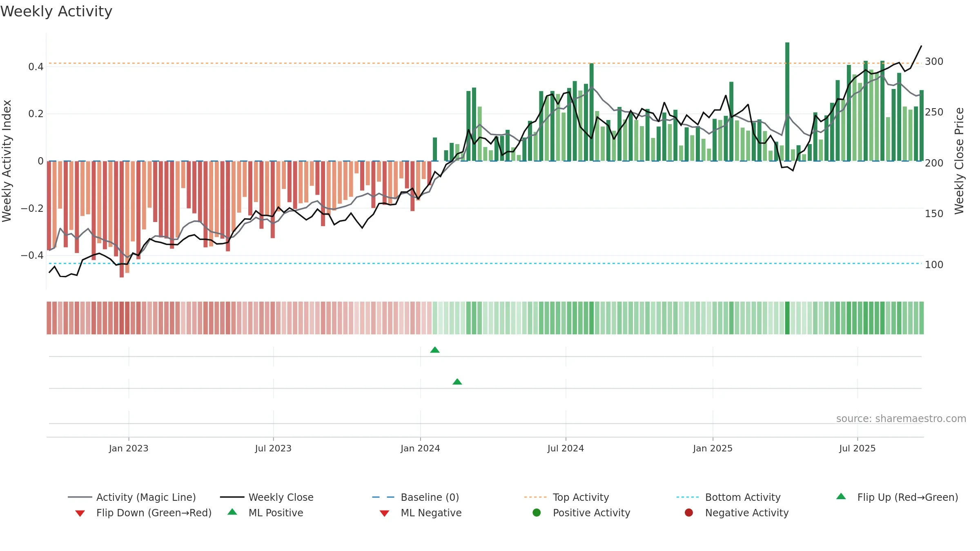Click the Weekly Close Price axis title

[959, 161]
